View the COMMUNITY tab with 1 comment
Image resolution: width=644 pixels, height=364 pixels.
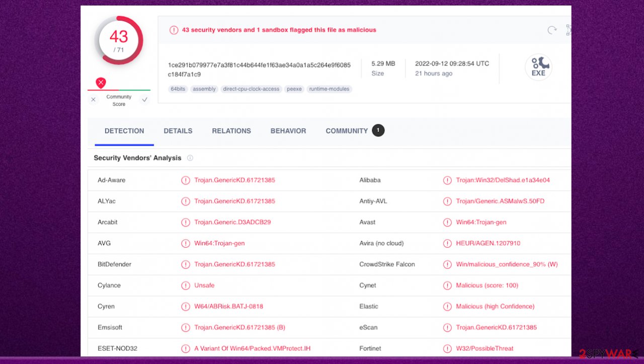pos(347,130)
